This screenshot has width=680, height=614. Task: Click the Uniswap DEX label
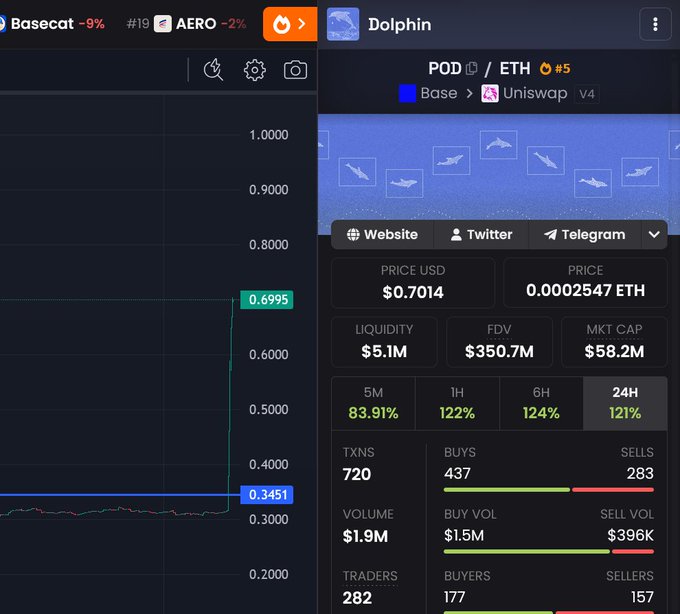pos(535,93)
